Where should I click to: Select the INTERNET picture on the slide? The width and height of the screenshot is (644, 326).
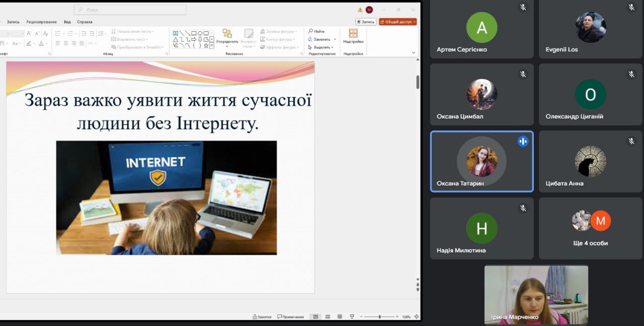166,198
